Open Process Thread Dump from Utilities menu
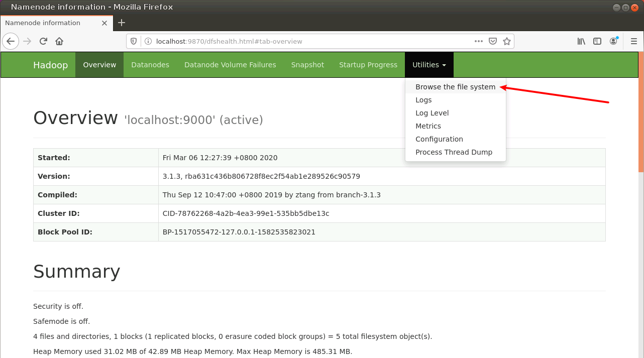The image size is (644, 358). tap(454, 152)
